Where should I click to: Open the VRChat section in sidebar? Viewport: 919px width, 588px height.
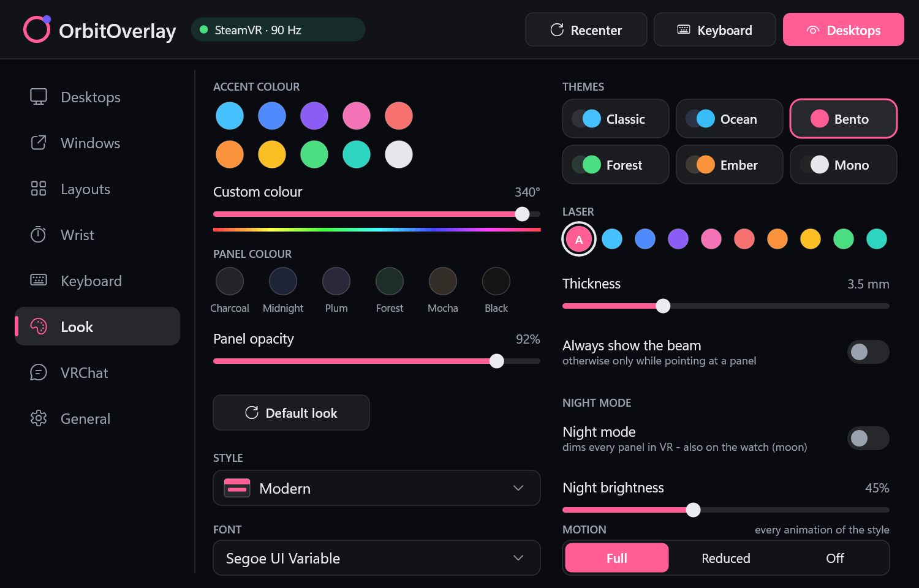tap(97, 372)
